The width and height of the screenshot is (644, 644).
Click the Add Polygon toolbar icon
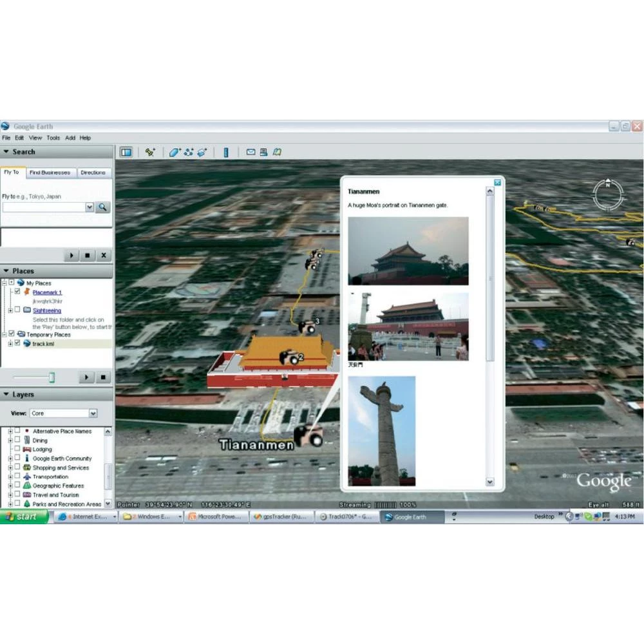[175, 153]
